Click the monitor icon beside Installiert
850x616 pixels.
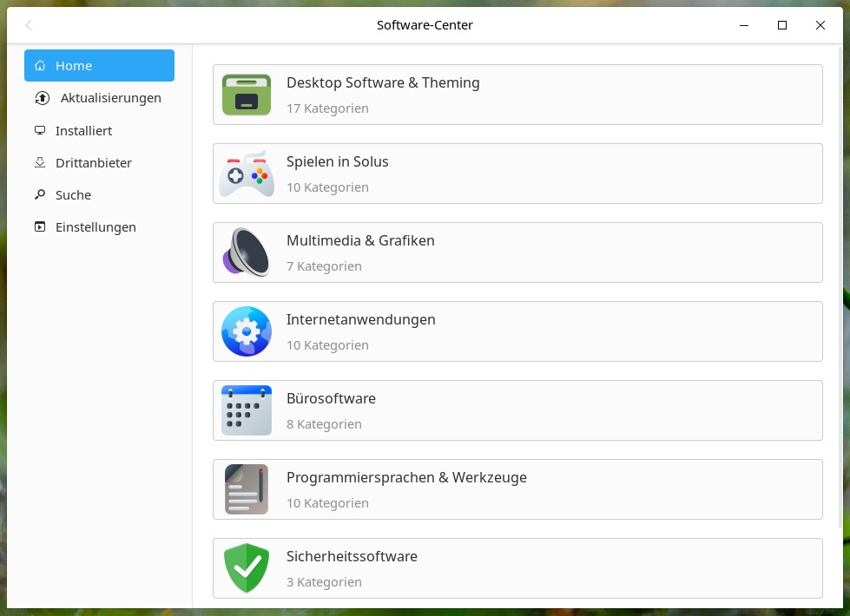point(40,130)
